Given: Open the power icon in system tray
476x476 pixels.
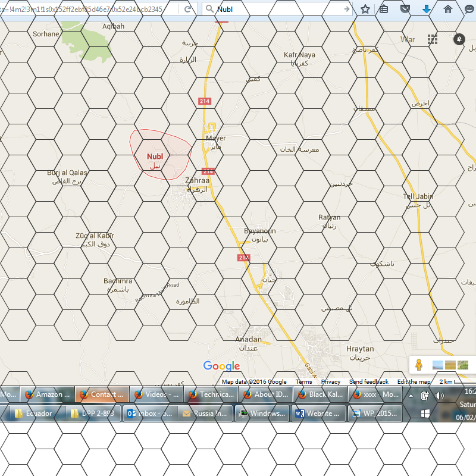Looking at the screenshot, I should click(x=425, y=395).
